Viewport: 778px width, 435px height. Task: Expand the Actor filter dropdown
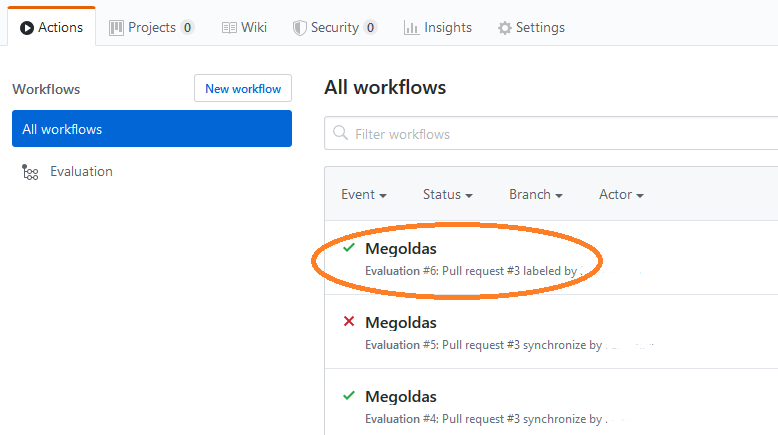pyautogui.click(x=621, y=195)
